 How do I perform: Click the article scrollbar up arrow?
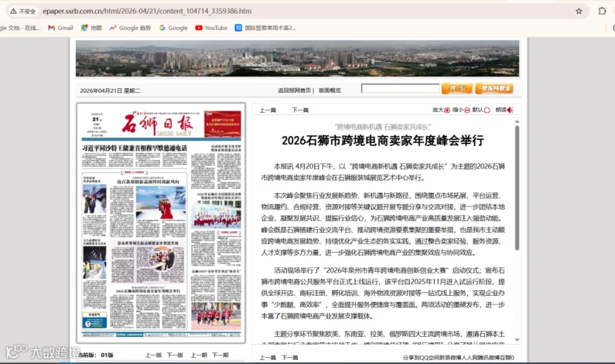[517, 122]
